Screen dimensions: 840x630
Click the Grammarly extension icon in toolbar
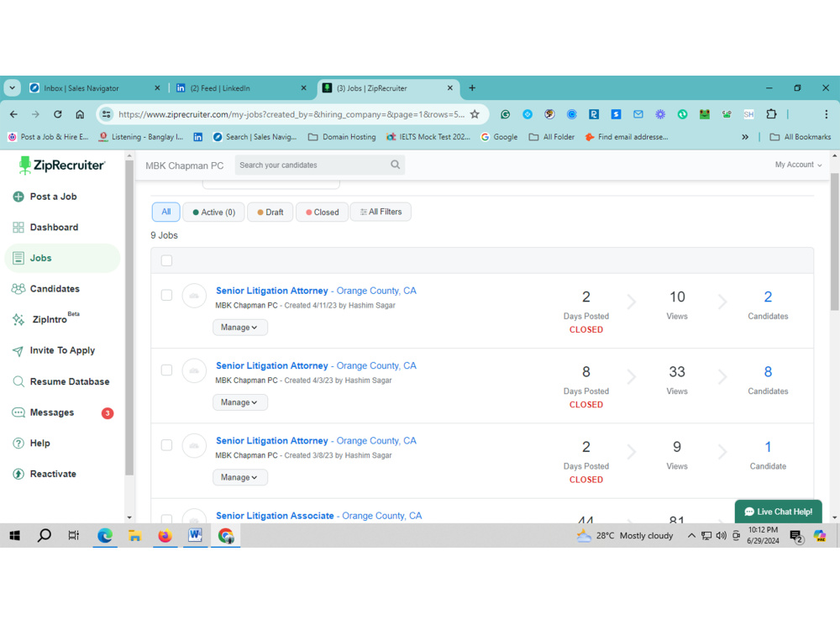point(505,114)
